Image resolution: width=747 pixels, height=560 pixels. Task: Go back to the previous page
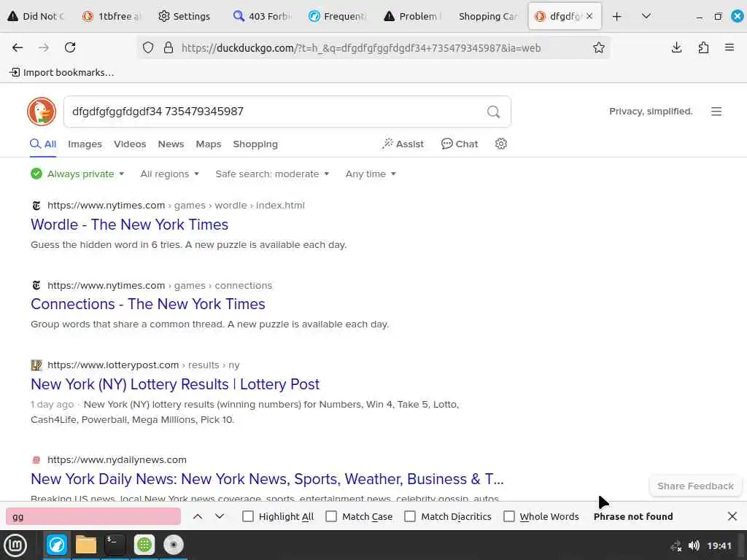[18, 47]
